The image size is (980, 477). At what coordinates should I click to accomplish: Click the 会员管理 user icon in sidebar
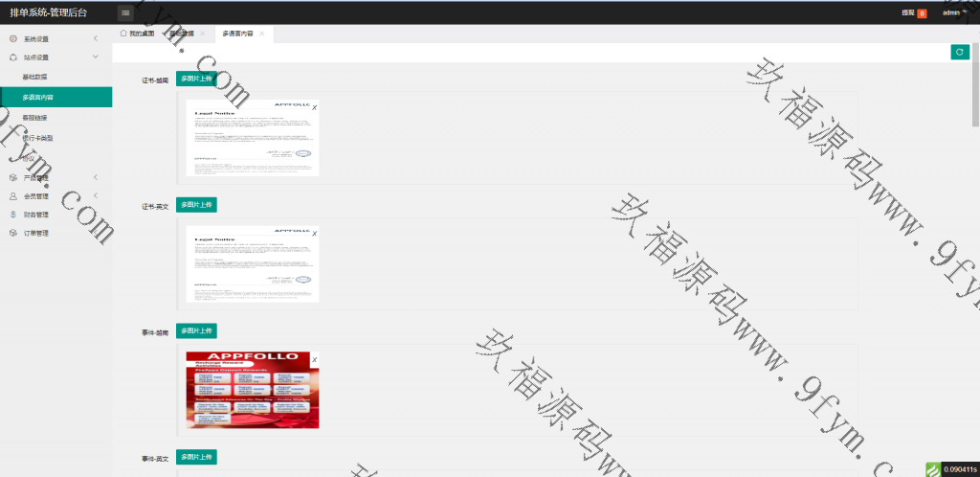(12, 196)
